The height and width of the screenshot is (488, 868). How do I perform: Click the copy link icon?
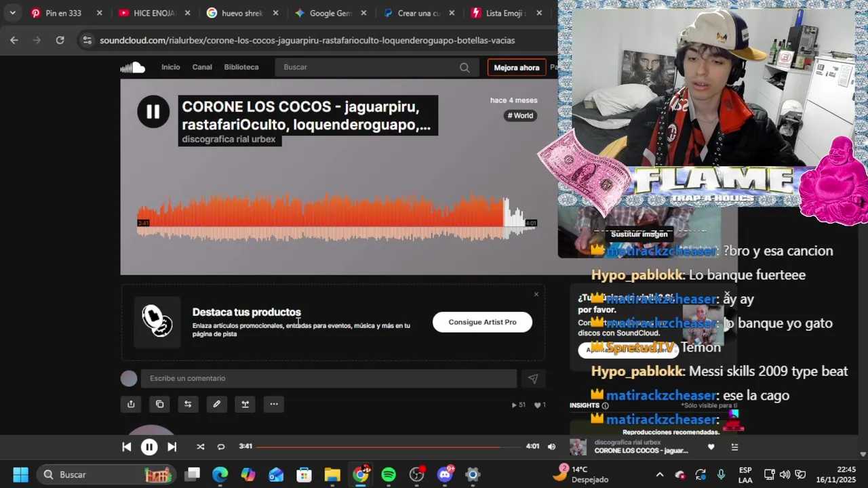point(159,404)
